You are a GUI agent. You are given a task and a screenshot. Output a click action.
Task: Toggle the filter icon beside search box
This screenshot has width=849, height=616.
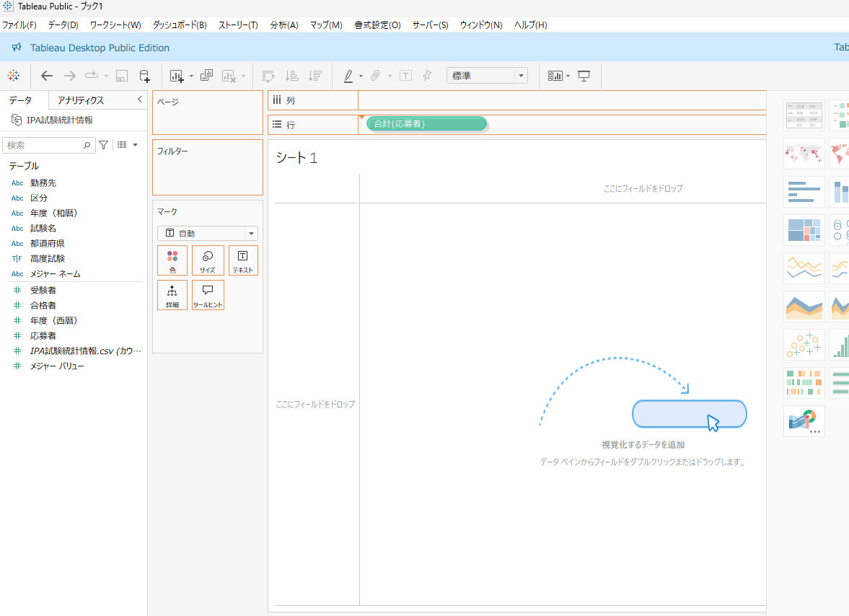(x=103, y=145)
